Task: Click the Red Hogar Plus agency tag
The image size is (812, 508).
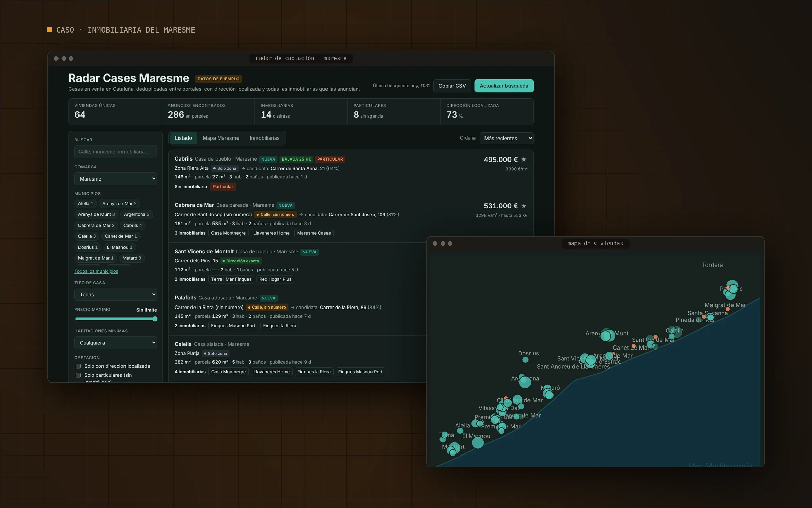Action: tap(275, 279)
